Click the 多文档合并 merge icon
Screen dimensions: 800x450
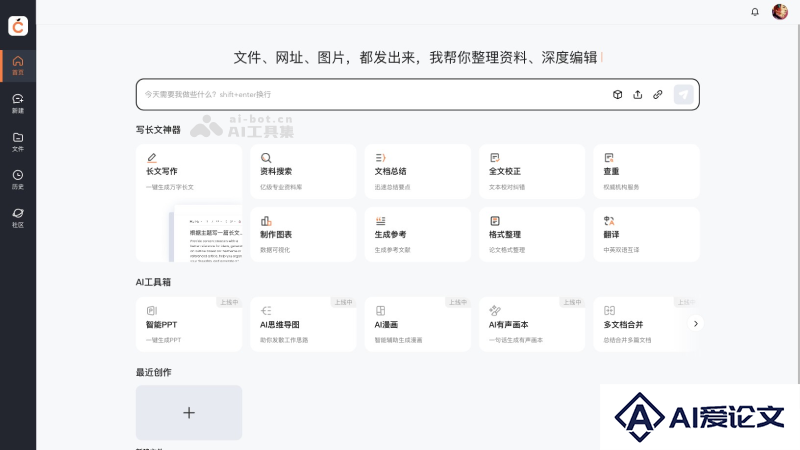coord(609,311)
